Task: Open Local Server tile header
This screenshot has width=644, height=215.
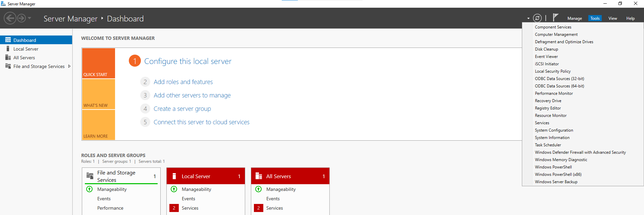Action: coord(206,176)
